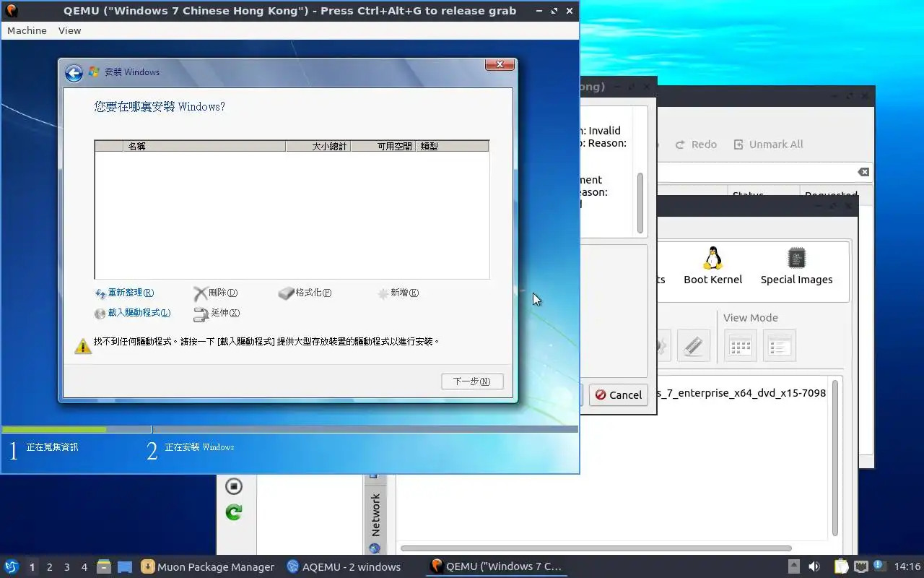The width and height of the screenshot is (924, 578).
Task: Click 刪除 (Delete) disk option
Action: 215,293
